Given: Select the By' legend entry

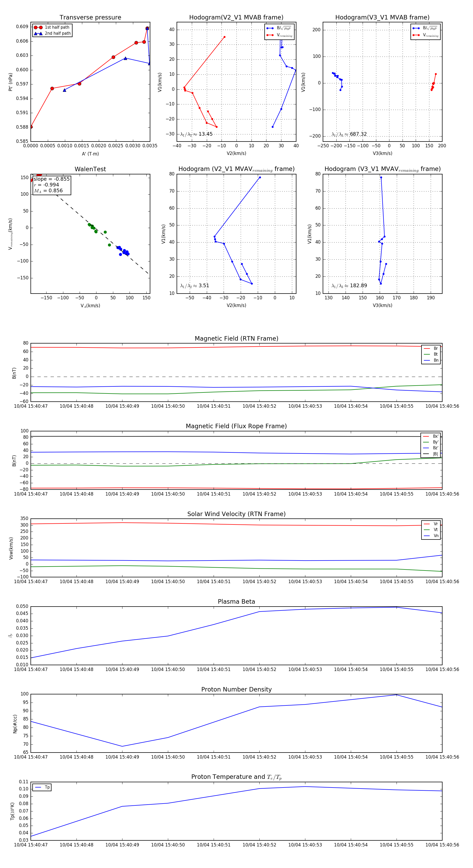Looking at the screenshot, I should 431,442.
